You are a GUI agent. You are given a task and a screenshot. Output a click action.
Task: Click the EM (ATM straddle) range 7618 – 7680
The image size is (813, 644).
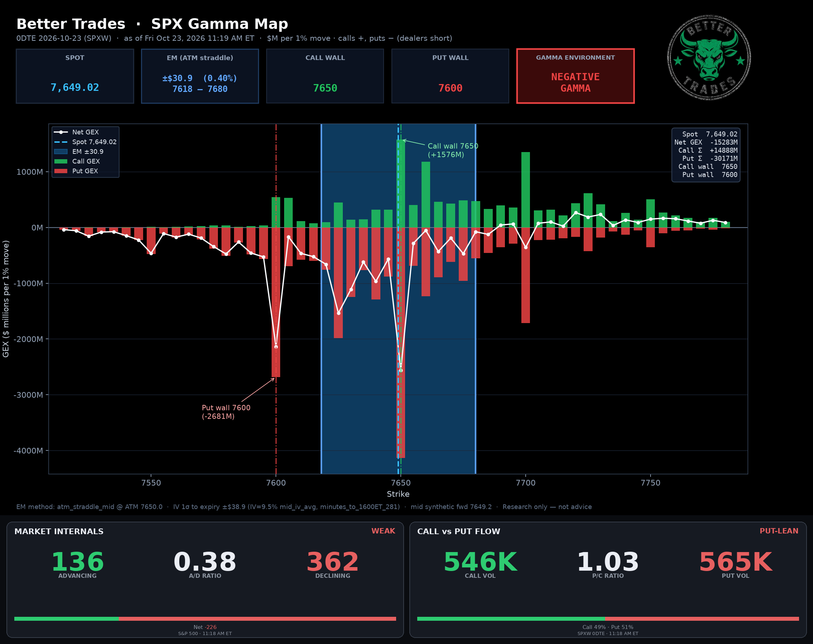coord(200,89)
